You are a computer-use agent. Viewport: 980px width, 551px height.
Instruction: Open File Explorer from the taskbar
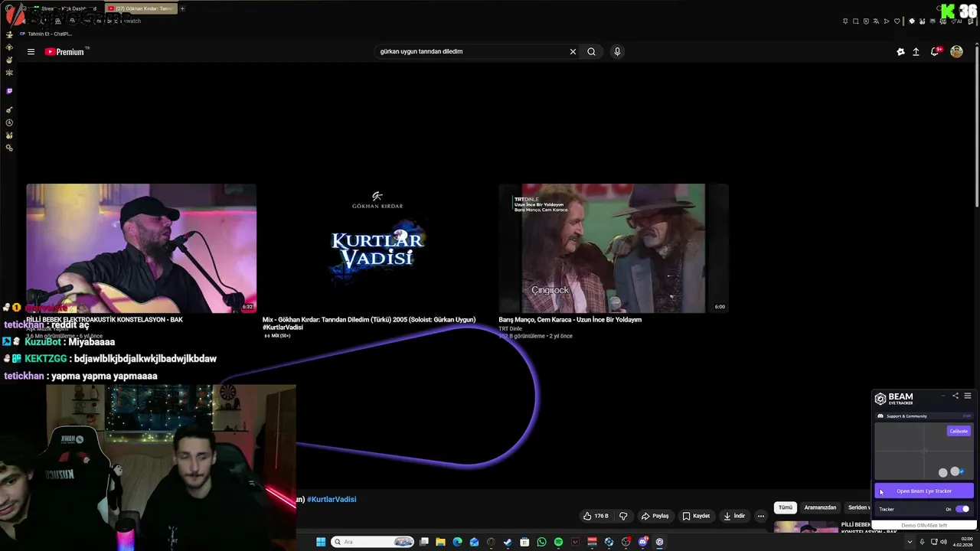click(x=440, y=542)
